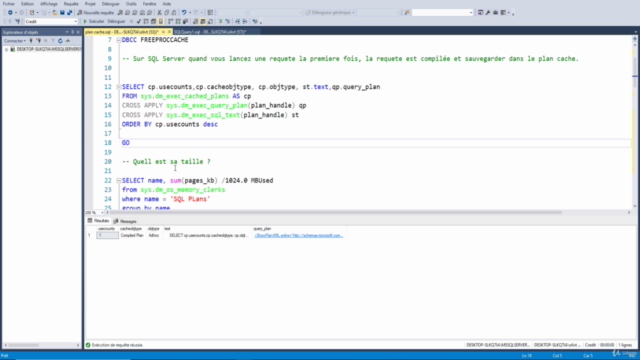
Task: Click the Connecter button in object explorer
Action: 15,41
